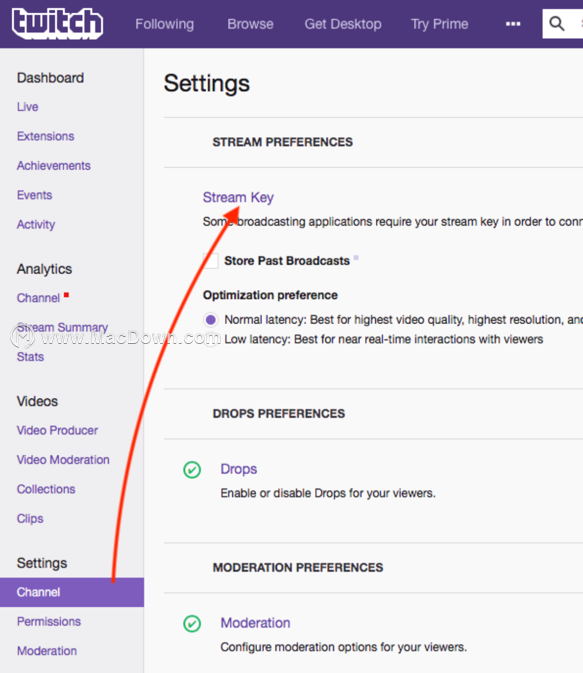Click the Low latency option text

(x=384, y=340)
